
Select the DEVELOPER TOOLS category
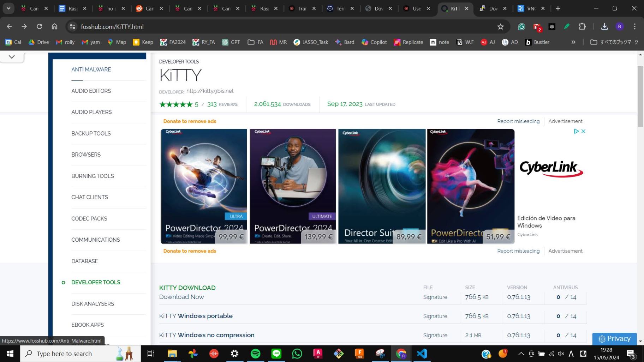tap(96, 282)
